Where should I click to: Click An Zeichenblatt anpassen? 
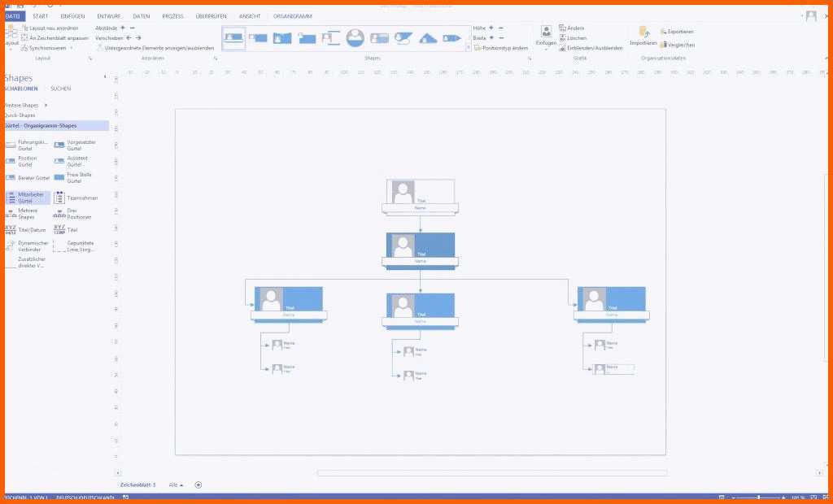click(55, 38)
